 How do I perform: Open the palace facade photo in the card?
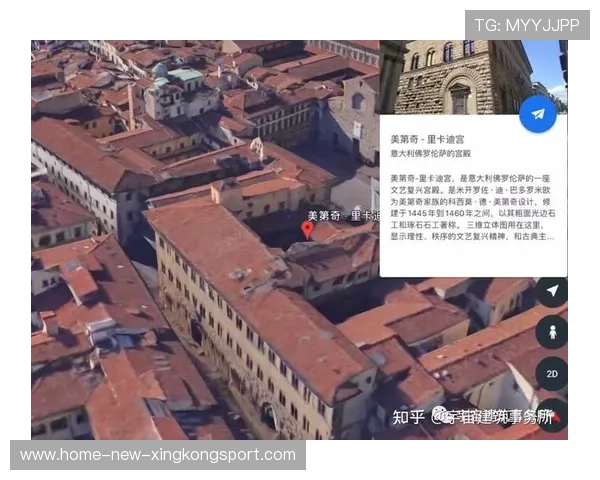point(460,77)
